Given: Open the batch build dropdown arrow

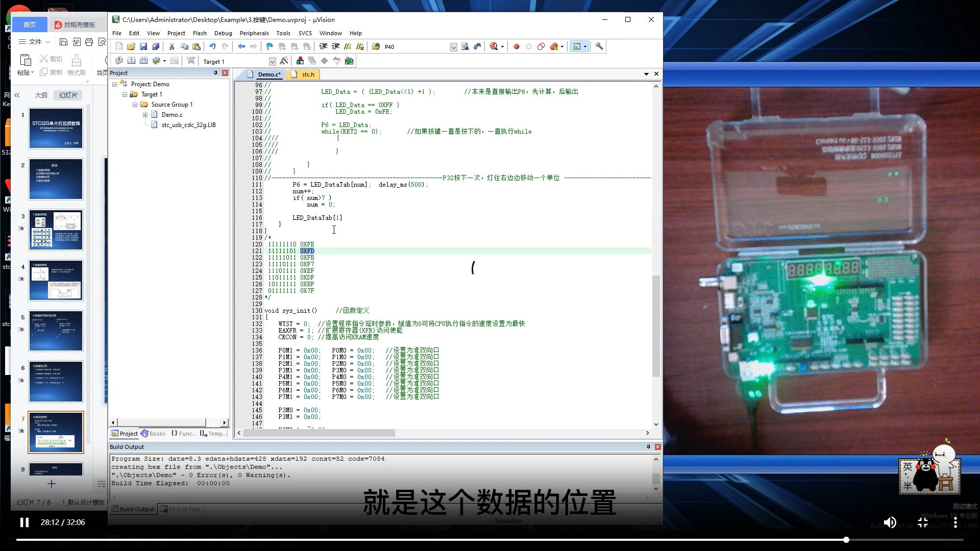Looking at the screenshot, I should [x=164, y=61].
